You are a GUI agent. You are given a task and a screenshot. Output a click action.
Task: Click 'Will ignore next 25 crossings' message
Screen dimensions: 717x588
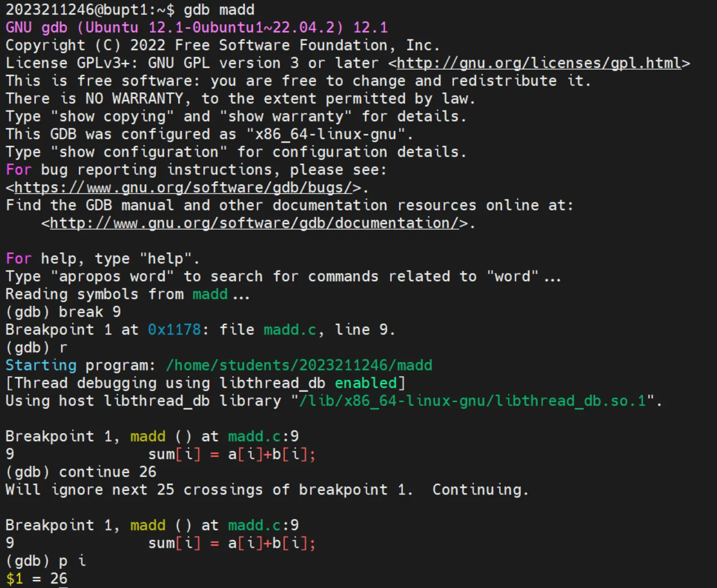point(209,489)
